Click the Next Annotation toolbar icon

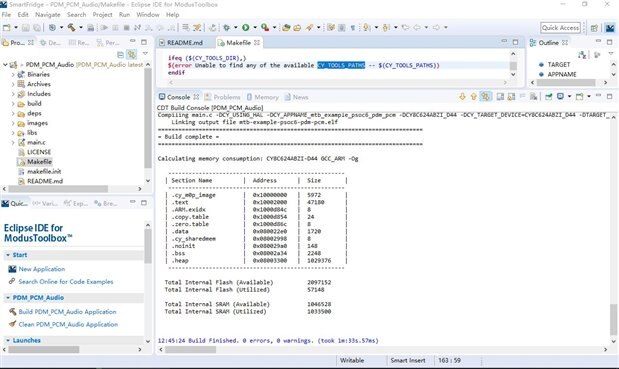[367, 28]
